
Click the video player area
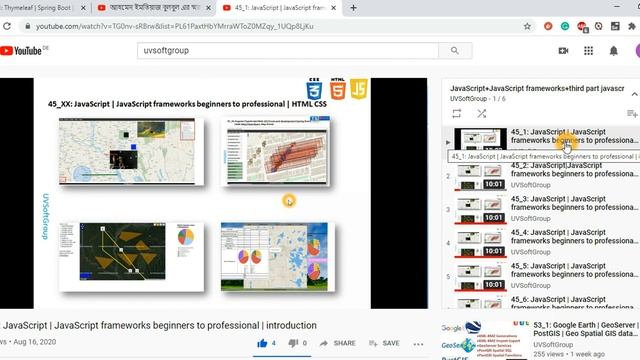[213, 193]
